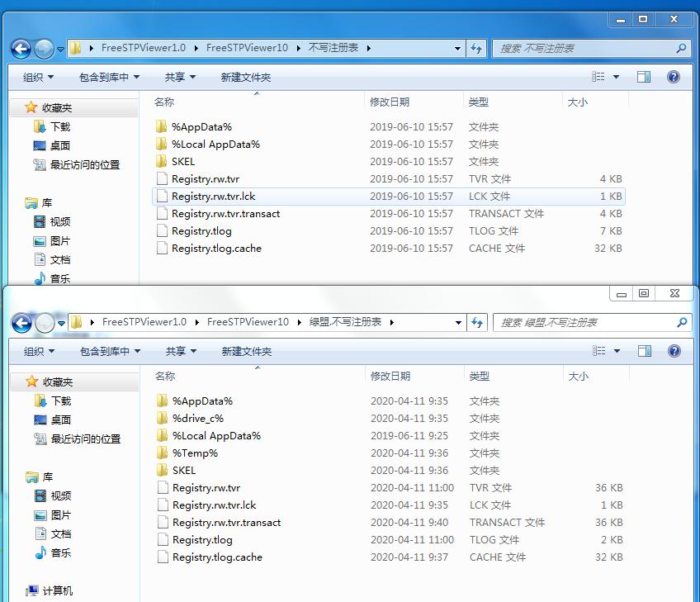Select 收藏夹 header in bottom window
Image resolution: width=700 pixels, height=602 pixels.
74,382
